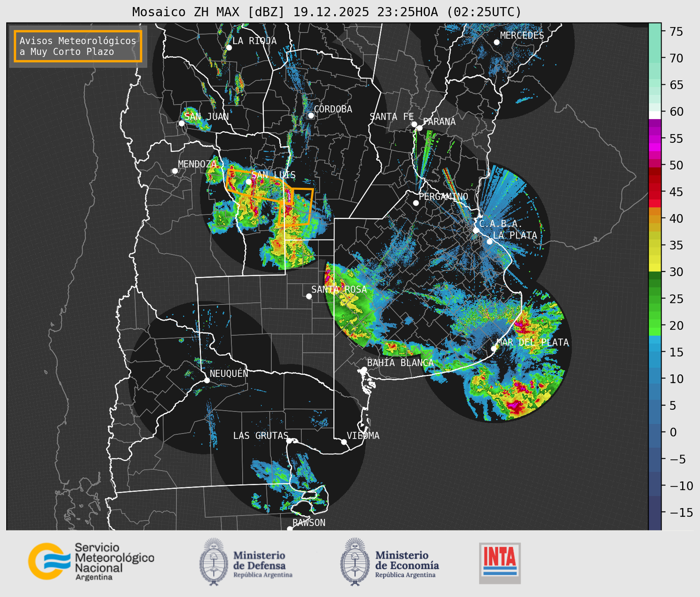Click the colorbar tick label 65

[676, 85]
